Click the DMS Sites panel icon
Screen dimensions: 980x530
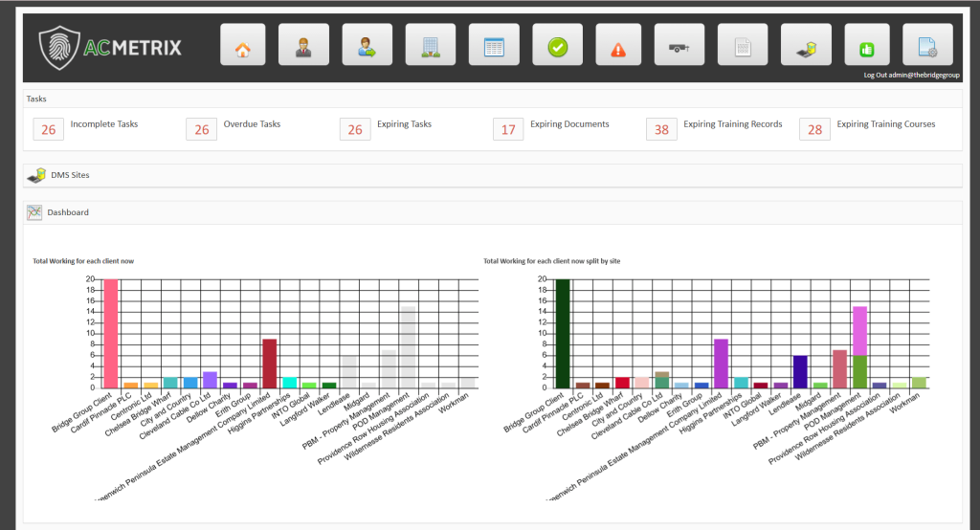tap(36, 175)
